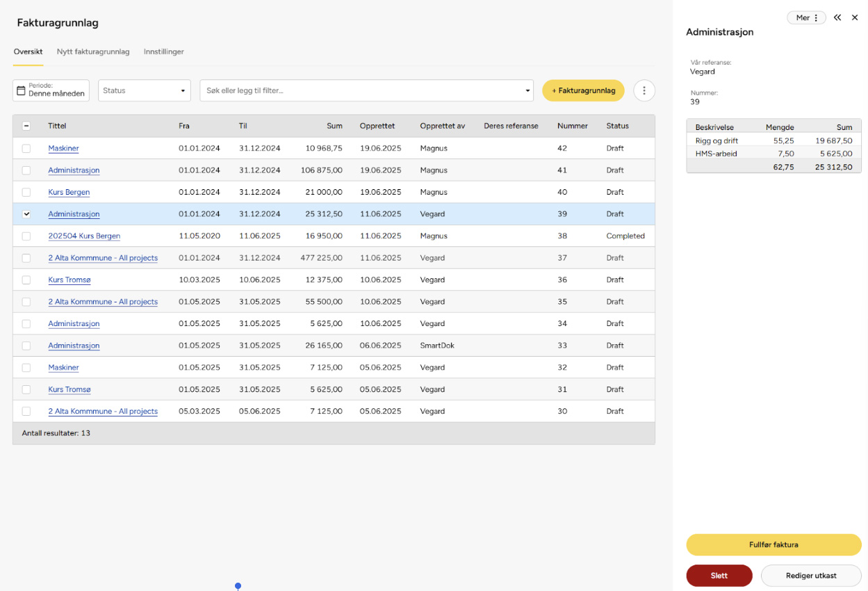Image resolution: width=868 pixels, height=591 pixels.
Task: Click the Fullfør faktura button
Action: (x=773, y=544)
